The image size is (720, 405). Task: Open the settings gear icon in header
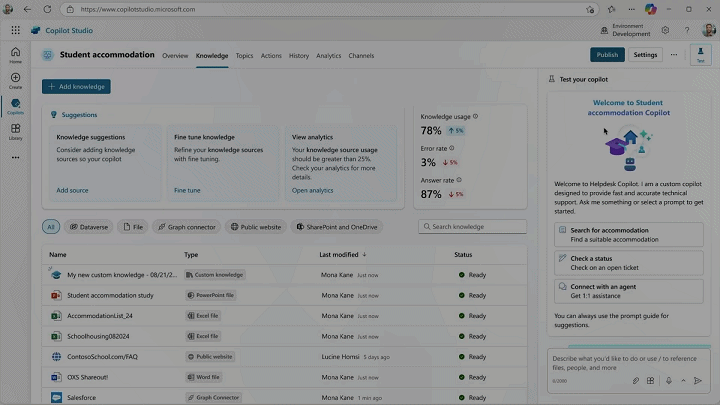click(668, 30)
